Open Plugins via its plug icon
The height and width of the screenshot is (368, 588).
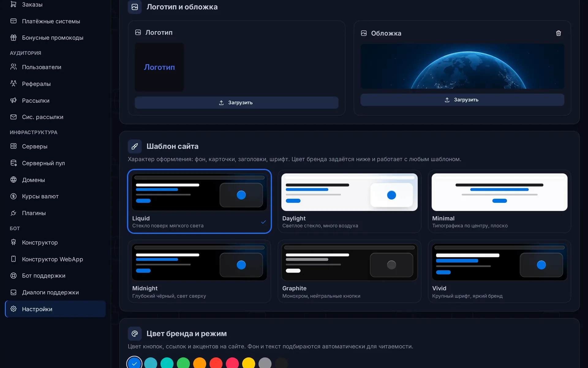tap(13, 213)
